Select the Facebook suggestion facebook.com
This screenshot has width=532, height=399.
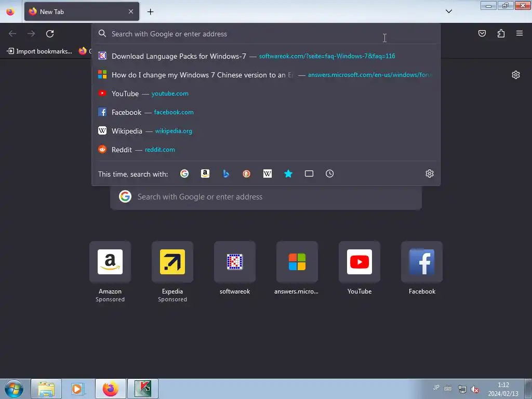265,112
